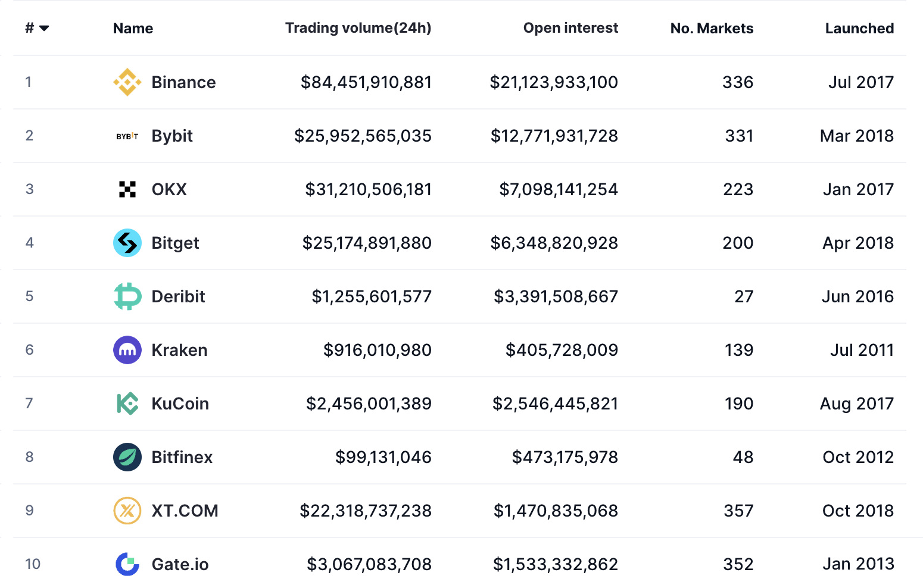The image size is (923, 588).
Task: Open the Binance exchange name link
Action: (x=183, y=82)
